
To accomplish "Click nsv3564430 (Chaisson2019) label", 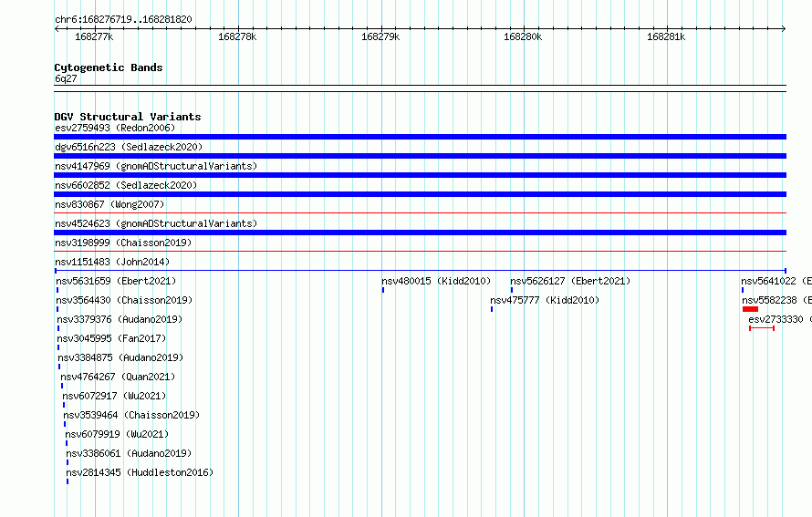I will (x=124, y=300).
